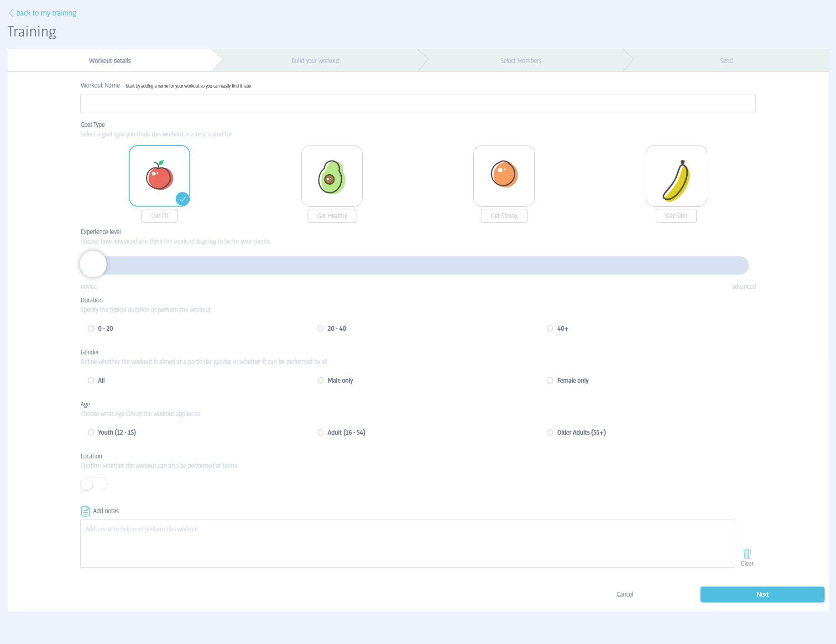Click the Add notes document icon
Screen dimensions: 836x644
pos(85,511)
